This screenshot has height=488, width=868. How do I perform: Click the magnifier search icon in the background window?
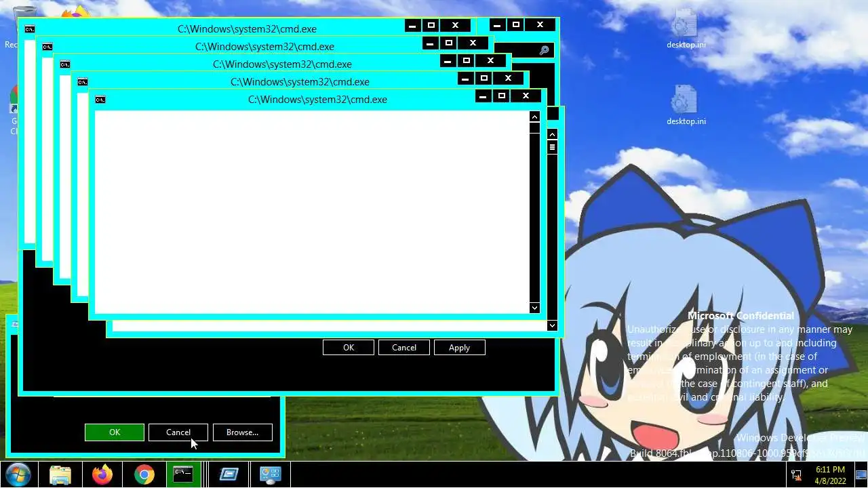(x=544, y=50)
